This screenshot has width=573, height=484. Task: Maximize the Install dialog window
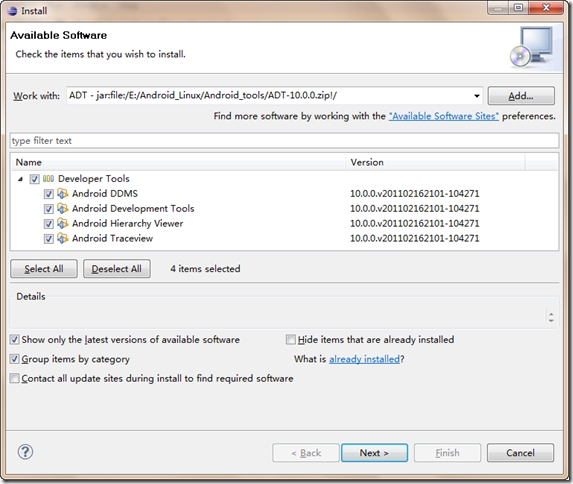point(519,8)
